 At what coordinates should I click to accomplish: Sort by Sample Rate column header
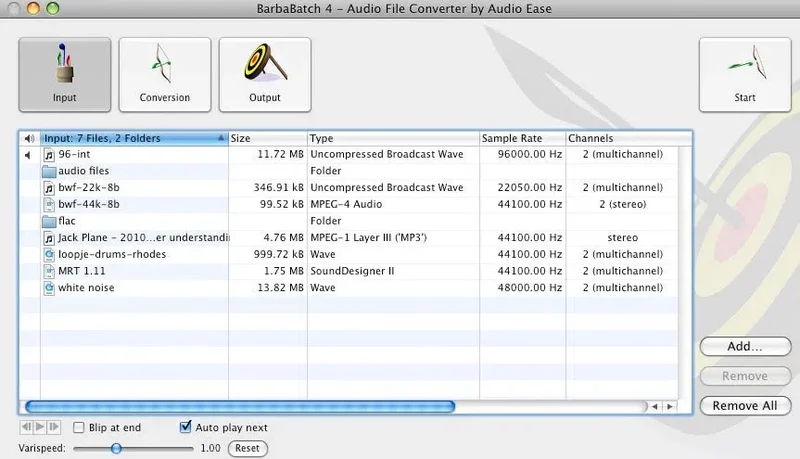point(523,138)
